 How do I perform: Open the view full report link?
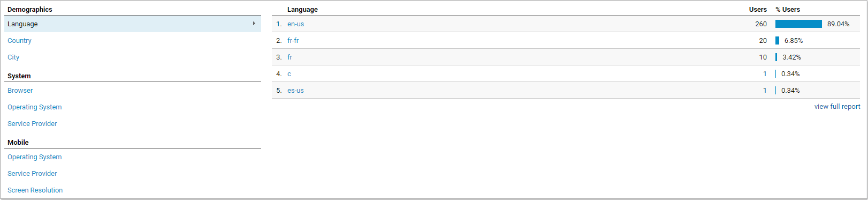837,107
